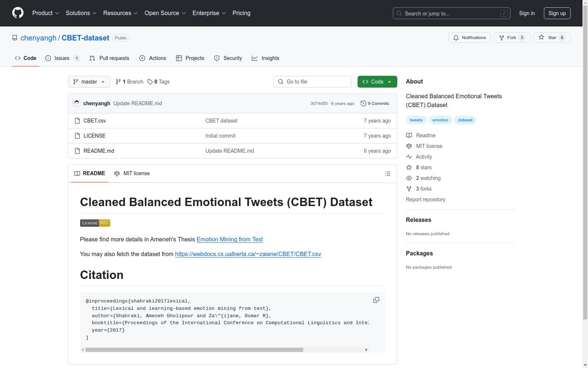Click the eye icon beside 2 watching
This screenshot has width=588, height=368.
[409, 178]
